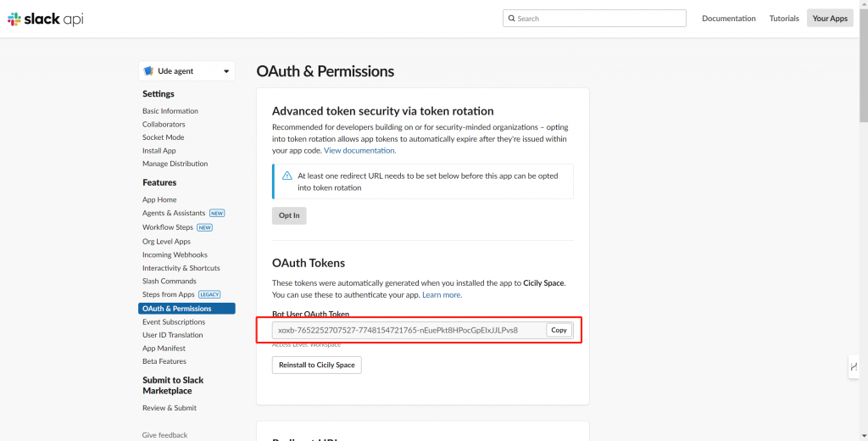
Task: Click the Opt In button
Action: click(x=289, y=215)
